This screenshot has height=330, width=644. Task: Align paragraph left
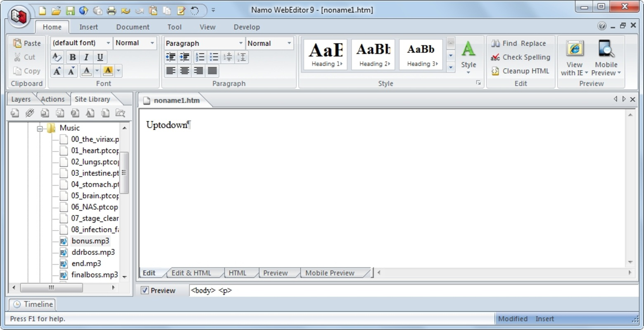[171, 71]
